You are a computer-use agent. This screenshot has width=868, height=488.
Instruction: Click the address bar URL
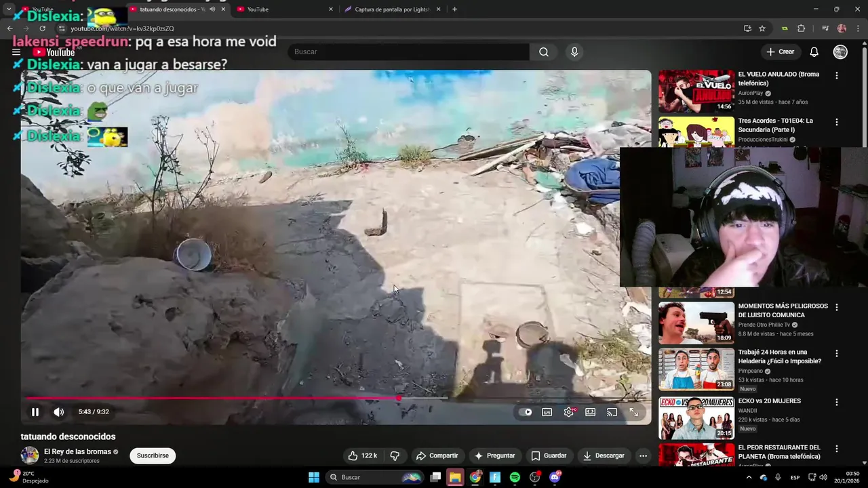tap(123, 28)
